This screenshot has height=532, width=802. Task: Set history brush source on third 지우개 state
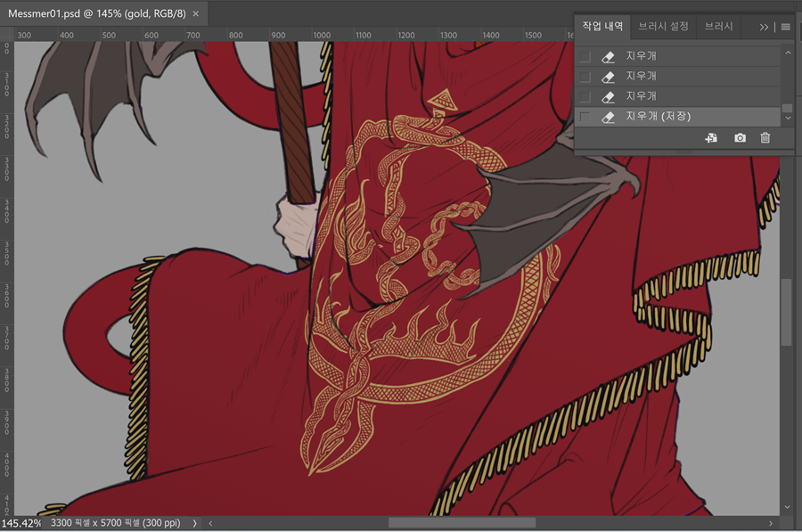click(585, 96)
